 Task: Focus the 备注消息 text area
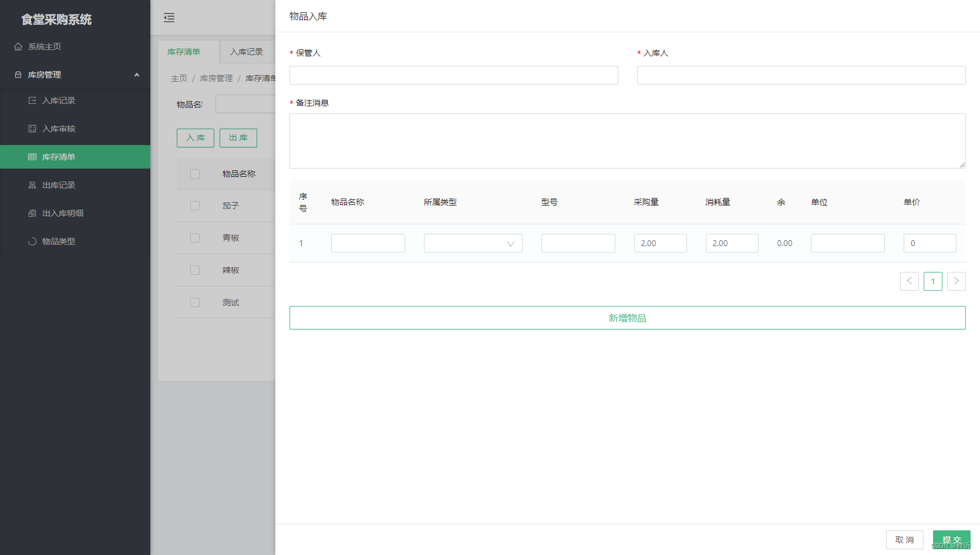click(627, 141)
